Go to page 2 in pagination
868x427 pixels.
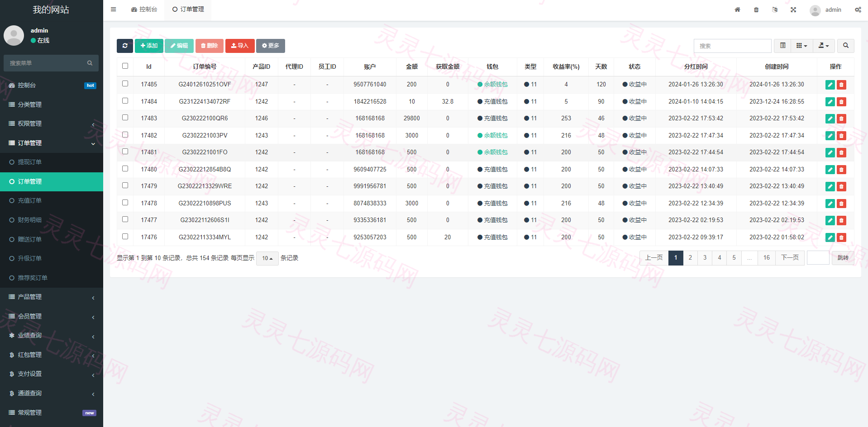coord(690,258)
